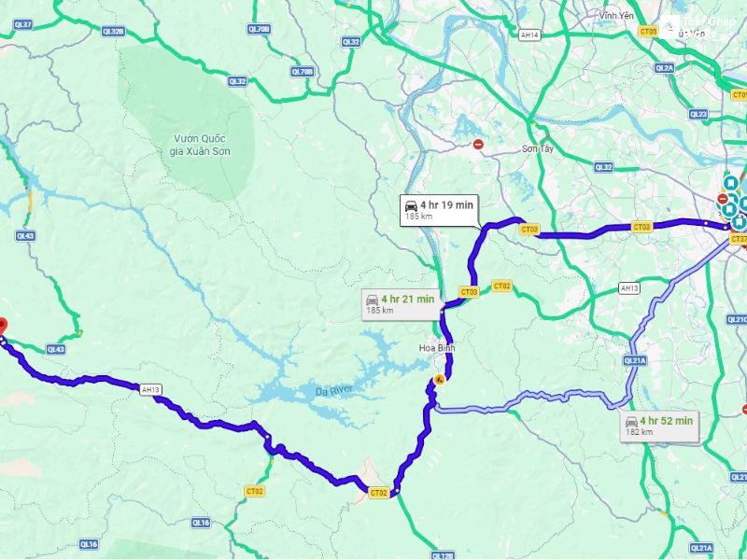The width and height of the screenshot is (747, 560).
Task: Select the 4 hr 19 min route callout
Action: click(439, 210)
